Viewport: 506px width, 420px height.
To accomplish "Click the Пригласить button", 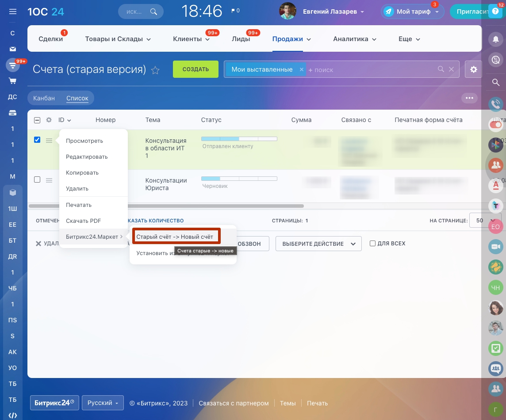I will (470, 11).
